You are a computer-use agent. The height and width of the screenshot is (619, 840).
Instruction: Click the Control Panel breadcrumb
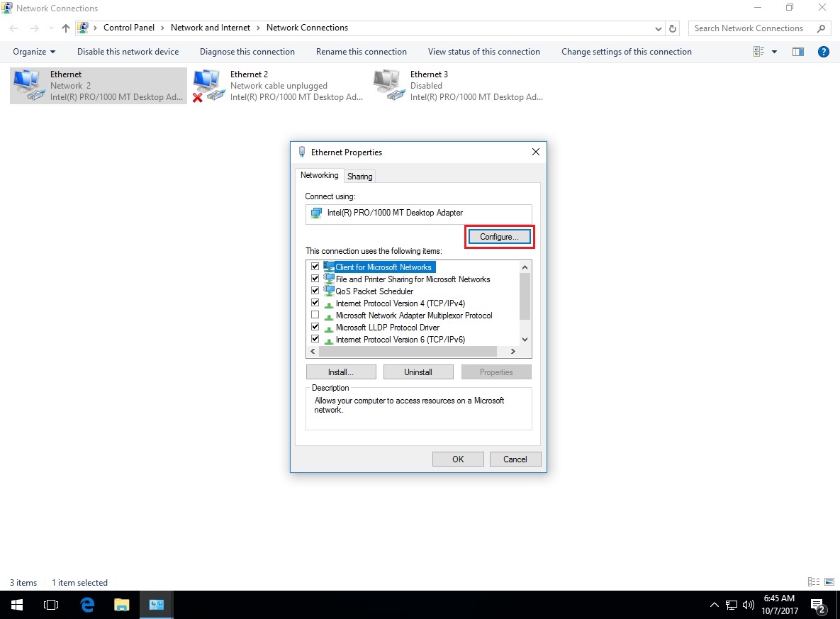128,28
